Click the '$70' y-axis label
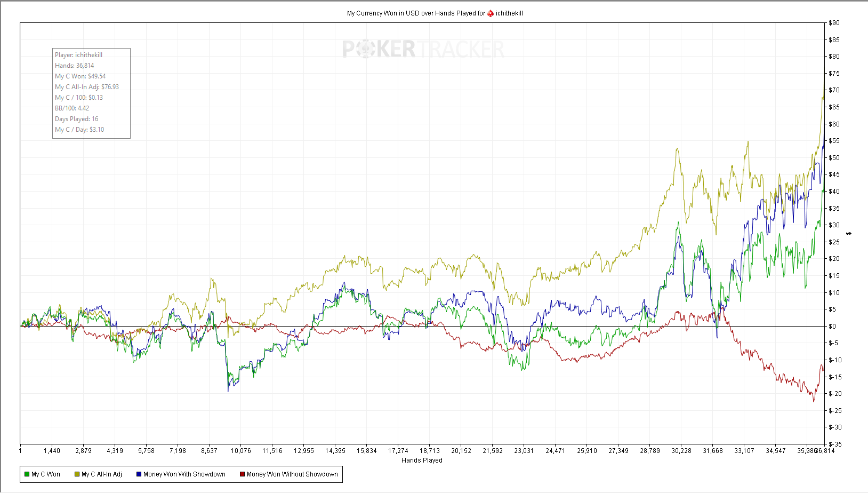868x493 pixels. tap(834, 90)
